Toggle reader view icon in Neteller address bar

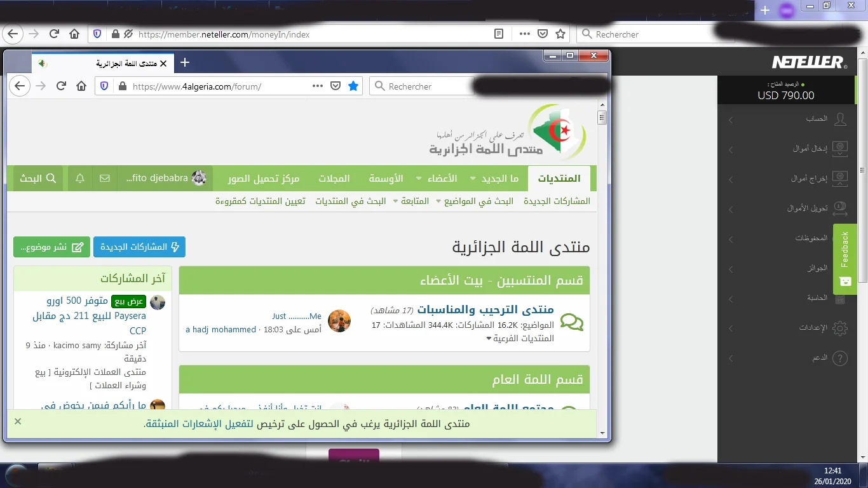click(499, 34)
